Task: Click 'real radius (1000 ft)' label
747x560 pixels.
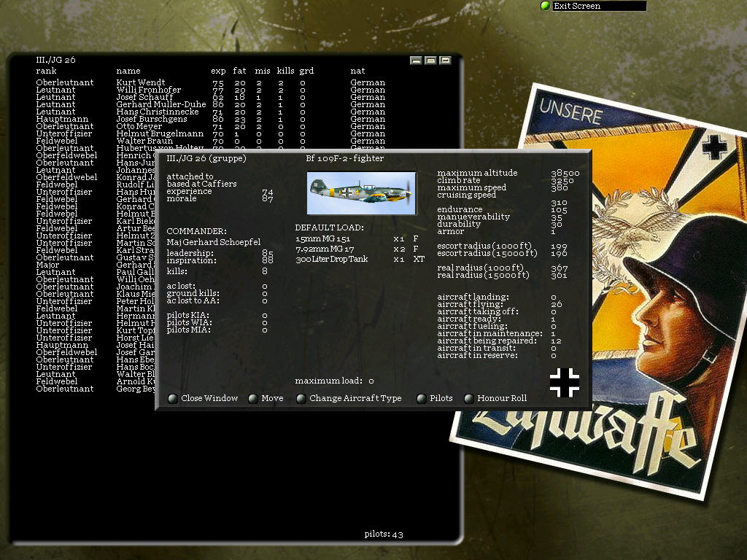Action: point(480,268)
